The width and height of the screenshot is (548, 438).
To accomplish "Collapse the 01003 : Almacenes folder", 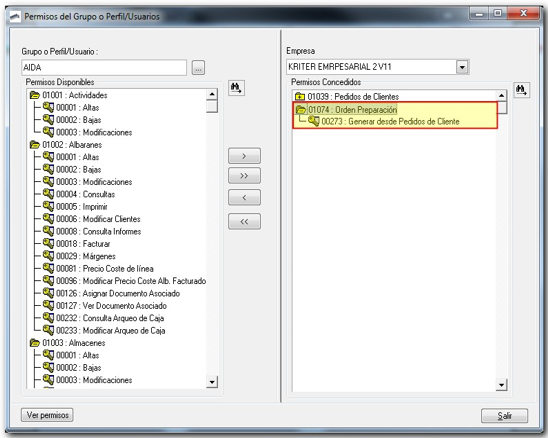I will click(x=35, y=343).
